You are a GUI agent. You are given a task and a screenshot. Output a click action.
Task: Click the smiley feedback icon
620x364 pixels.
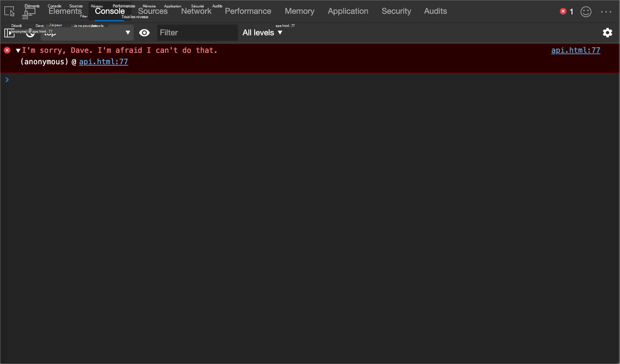tap(586, 11)
